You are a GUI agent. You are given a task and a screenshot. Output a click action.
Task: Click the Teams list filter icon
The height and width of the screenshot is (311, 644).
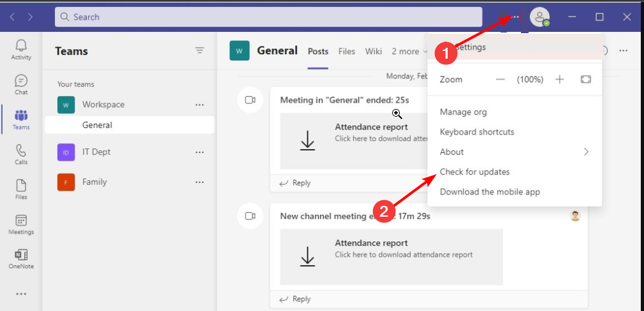(200, 50)
